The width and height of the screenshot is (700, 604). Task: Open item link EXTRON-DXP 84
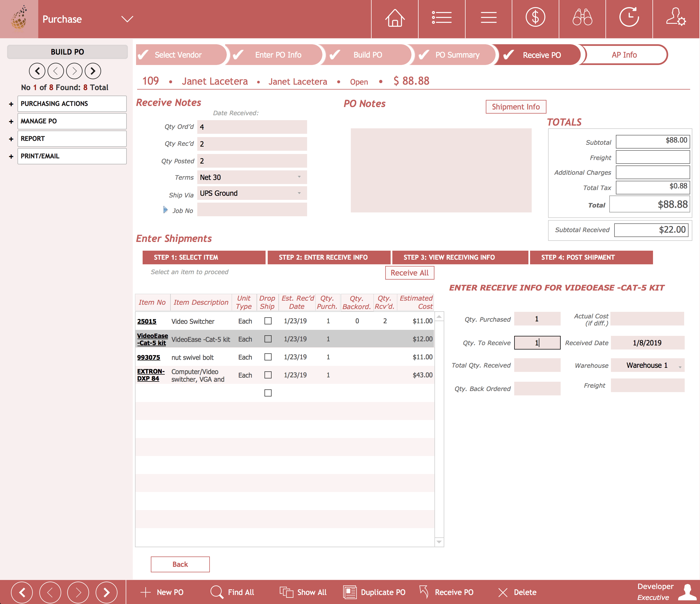point(151,375)
